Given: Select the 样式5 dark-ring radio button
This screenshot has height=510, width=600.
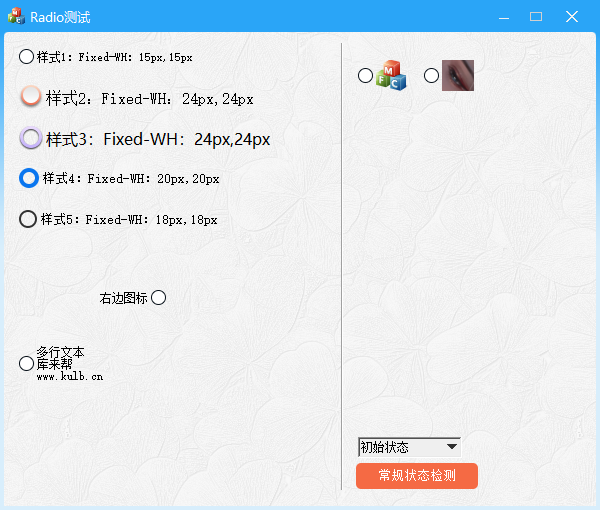Looking at the screenshot, I should click(28, 219).
